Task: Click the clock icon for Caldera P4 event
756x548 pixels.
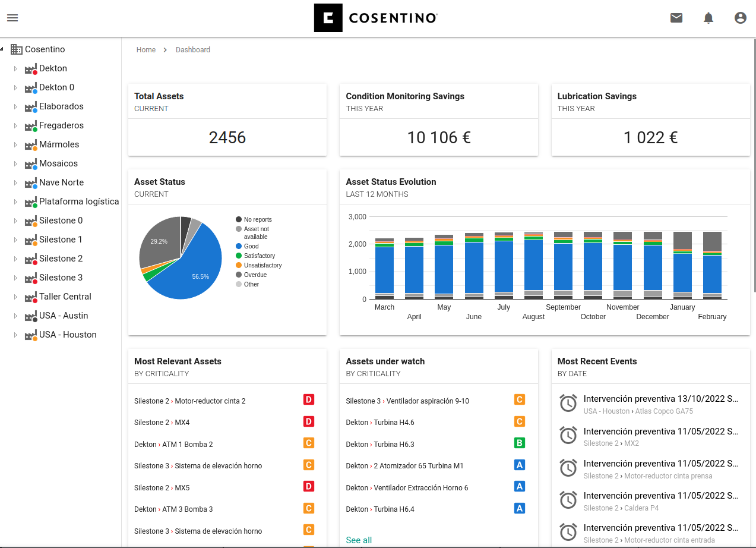Action: click(x=568, y=500)
